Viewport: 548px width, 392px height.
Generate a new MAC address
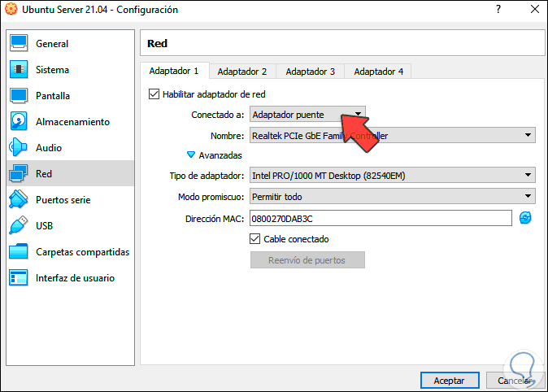click(525, 218)
